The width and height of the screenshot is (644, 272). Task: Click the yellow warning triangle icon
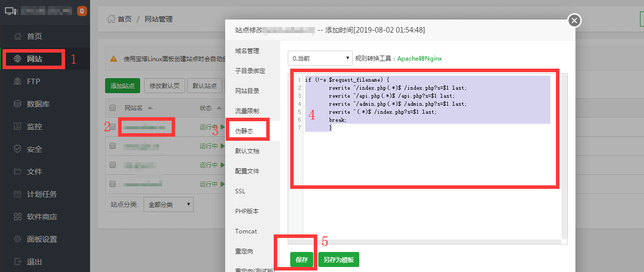pyautogui.click(x=114, y=59)
